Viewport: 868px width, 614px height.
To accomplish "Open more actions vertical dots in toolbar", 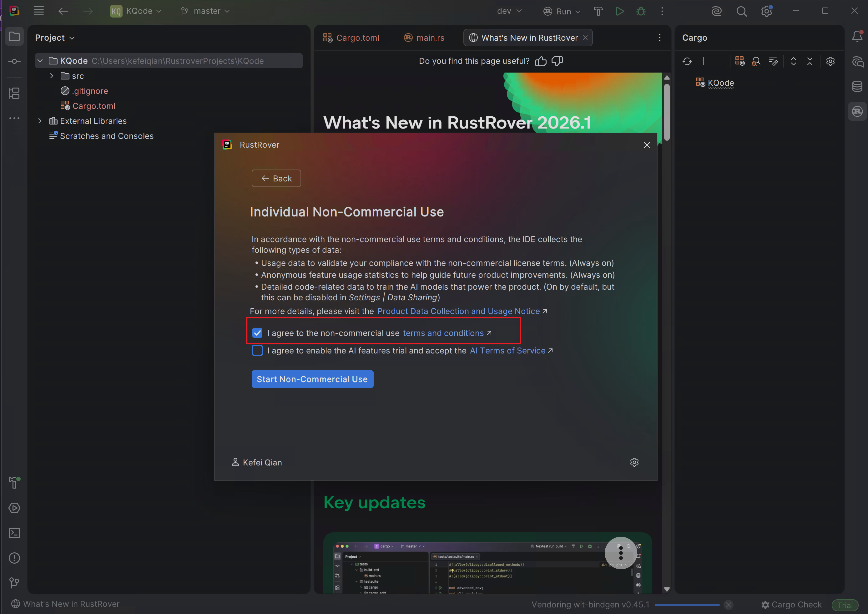I will point(662,11).
